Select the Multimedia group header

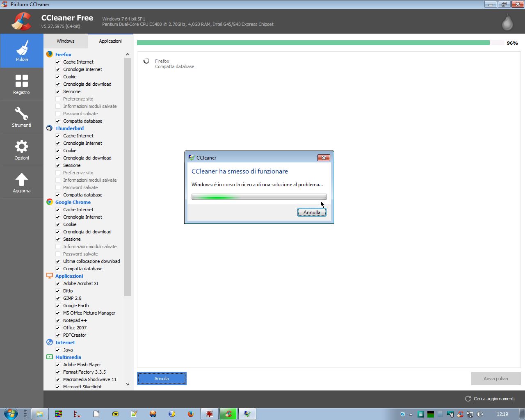[x=68, y=357]
